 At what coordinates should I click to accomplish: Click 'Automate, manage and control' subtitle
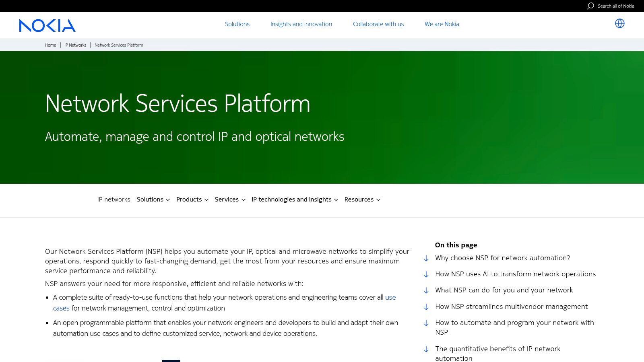(194, 137)
